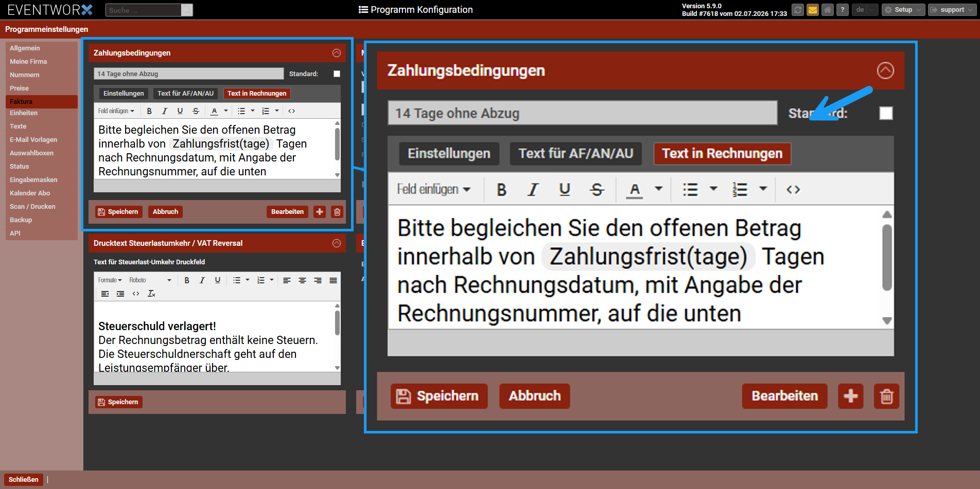This screenshot has width=980, height=489.
Task: Click the magnifier icon beside the Suche field
Action: pos(187,10)
